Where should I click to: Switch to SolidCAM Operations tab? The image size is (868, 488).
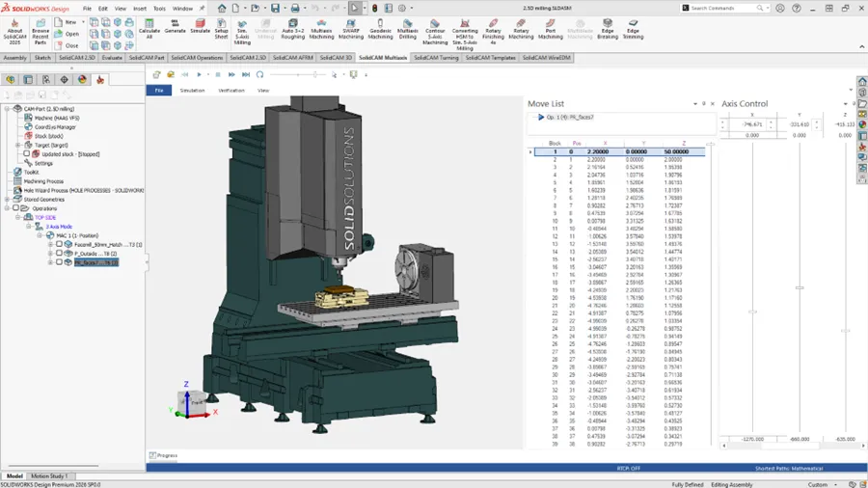click(197, 58)
